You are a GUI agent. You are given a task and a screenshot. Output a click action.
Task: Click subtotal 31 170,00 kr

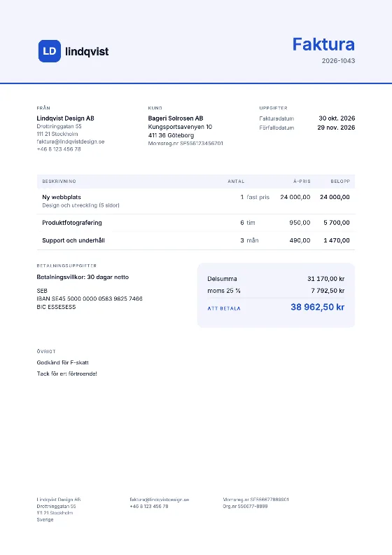(x=325, y=279)
